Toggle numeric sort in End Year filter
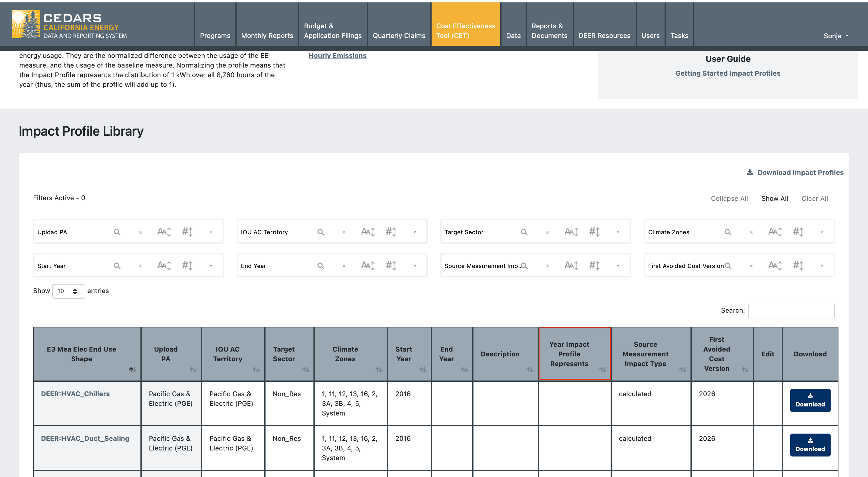868x477 pixels. (391, 266)
